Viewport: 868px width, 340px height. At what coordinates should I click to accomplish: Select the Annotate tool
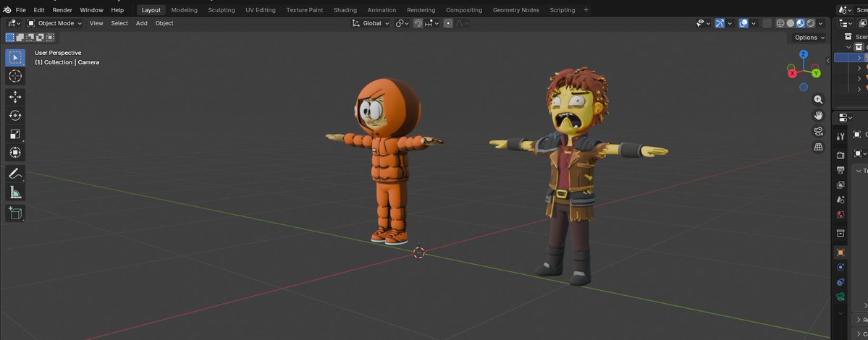point(15,174)
